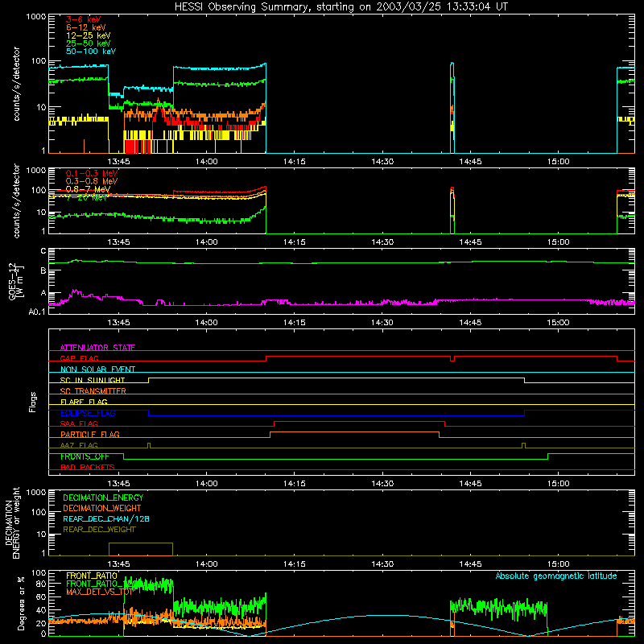Viewport: 644px width, 644px height.
Task: Click the magenta GOES bump near 13:37
Action: coord(75,293)
